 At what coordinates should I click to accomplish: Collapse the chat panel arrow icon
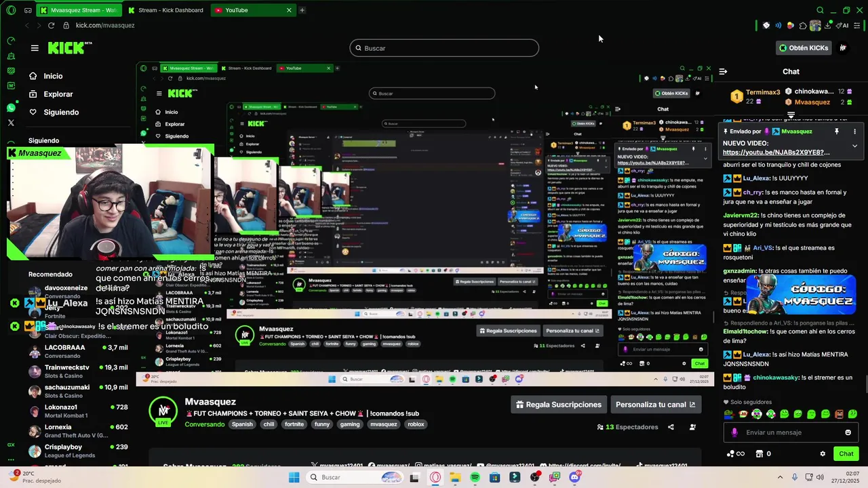click(723, 71)
